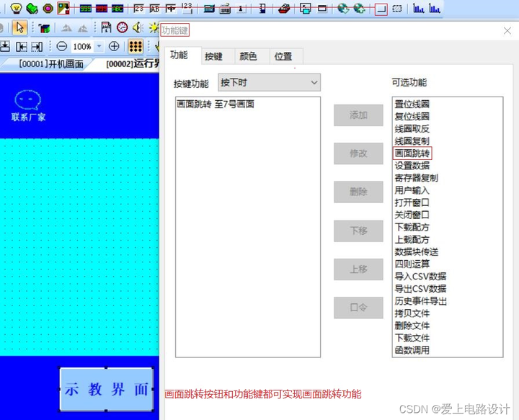Click the 口令 button
Image resolution: width=519 pixels, height=420 pixels.
tap(358, 308)
